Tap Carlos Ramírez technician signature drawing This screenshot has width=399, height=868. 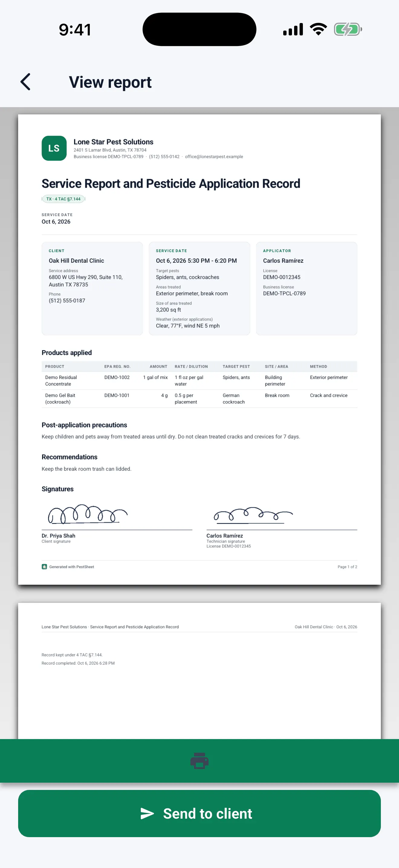tap(253, 515)
